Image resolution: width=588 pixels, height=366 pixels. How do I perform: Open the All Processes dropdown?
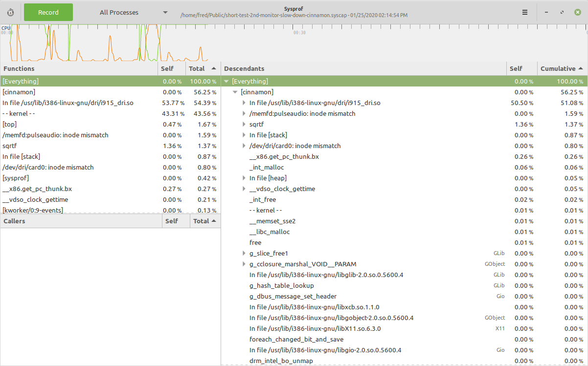click(x=134, y=12)
